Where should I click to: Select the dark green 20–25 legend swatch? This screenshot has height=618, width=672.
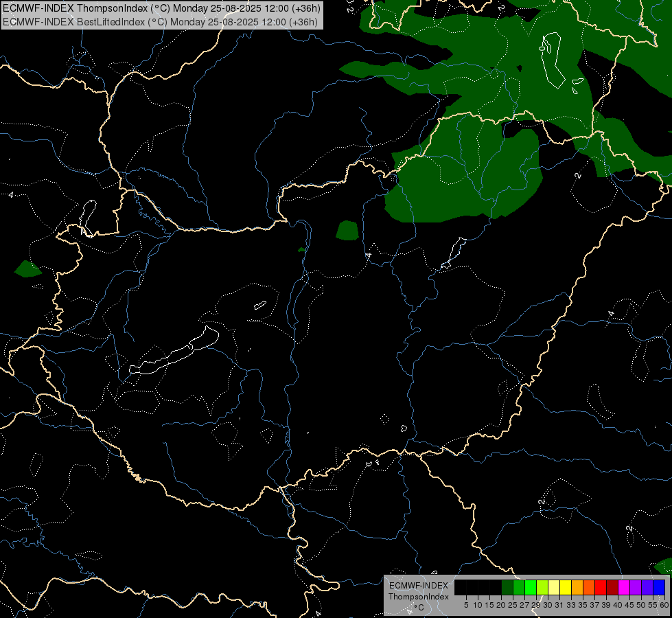click(507, 587)
